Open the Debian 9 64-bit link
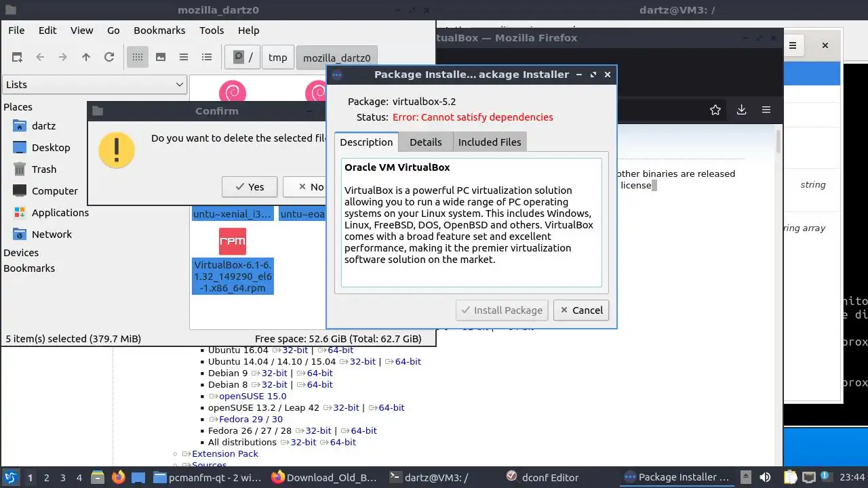 pyautogui.click(x=319, y=373)
